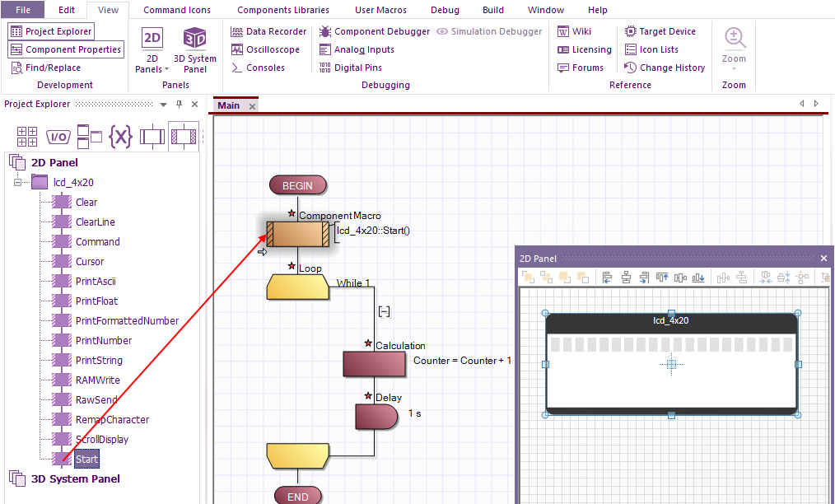Open the ports grid view in Project Explorer
The width and height of the screenshot is (835, 504).
pos(27,137)
